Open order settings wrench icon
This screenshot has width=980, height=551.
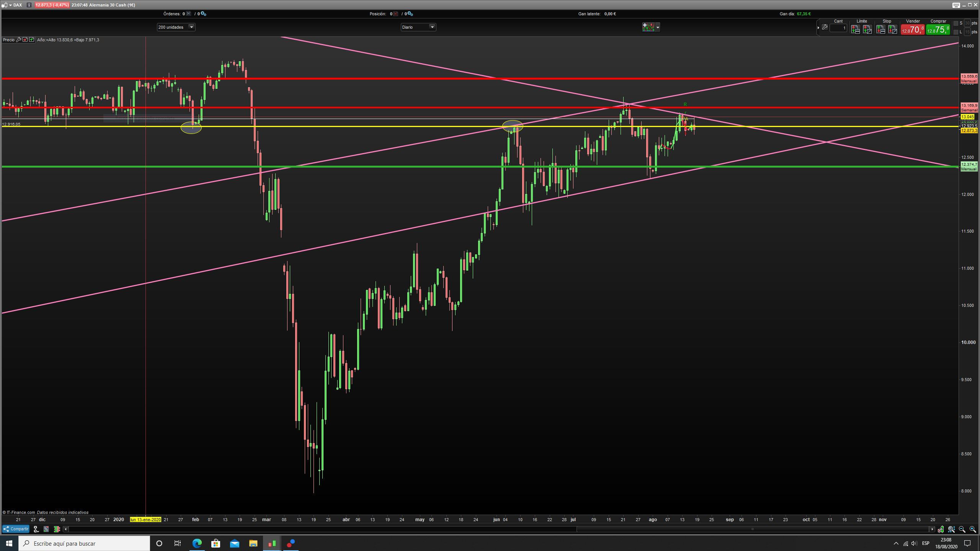coord(825,28)
